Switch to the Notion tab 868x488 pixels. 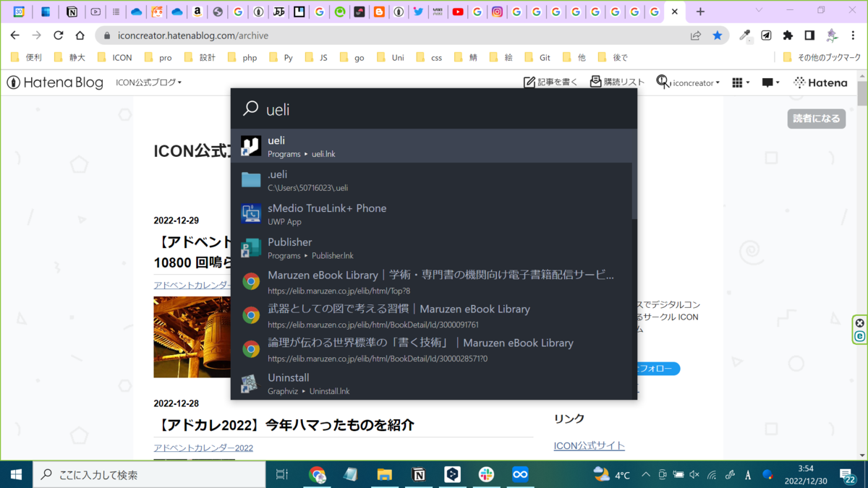pyautogui.click(x=72, y=12)
